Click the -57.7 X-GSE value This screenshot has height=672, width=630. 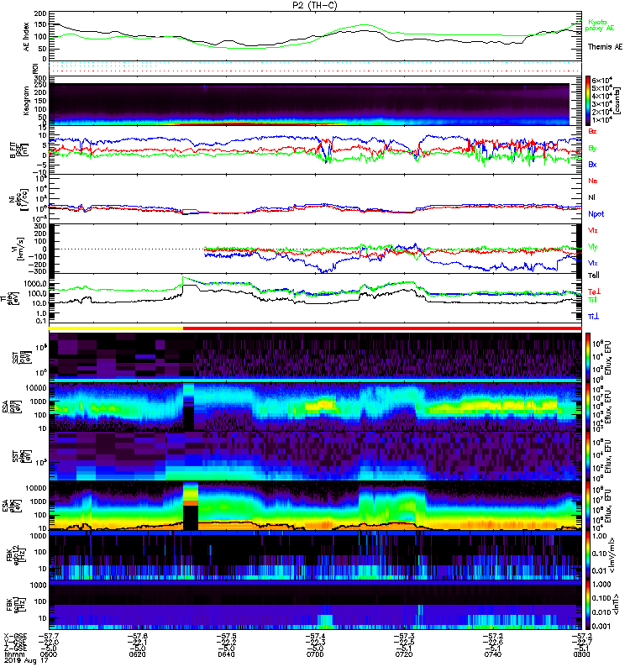(x=49, y=637)
